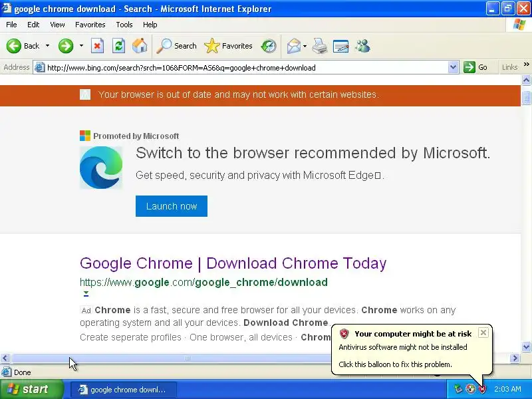Screen dimensions: 532x399
Task: Open the Search pane in toolbar
Action: (176, 46)
